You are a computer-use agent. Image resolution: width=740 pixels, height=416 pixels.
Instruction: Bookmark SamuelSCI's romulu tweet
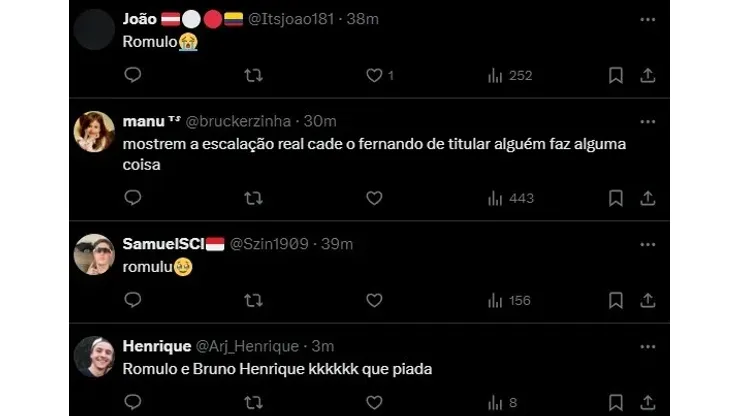(616, 300)
